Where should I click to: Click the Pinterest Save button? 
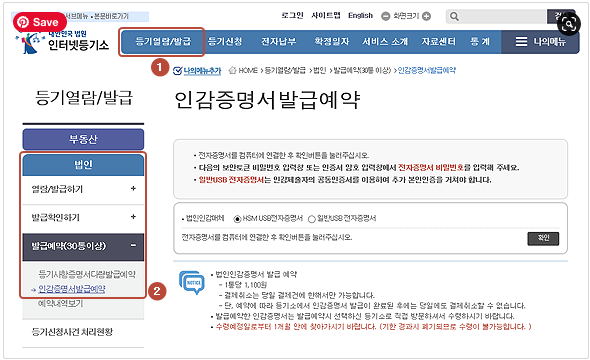[x=40, y=22]
